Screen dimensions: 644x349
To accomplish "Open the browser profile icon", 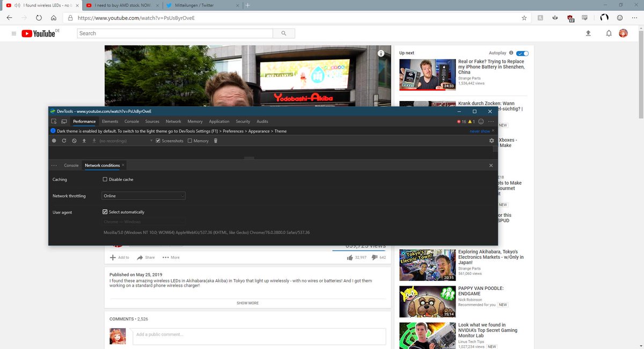I will pos(604,18).
